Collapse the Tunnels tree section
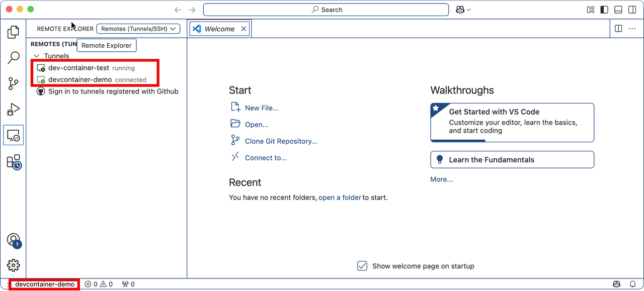 [x=36, y=56]
